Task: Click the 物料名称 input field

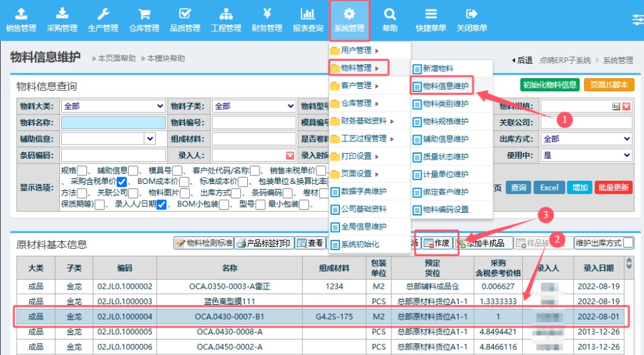Action: point(113,122)
